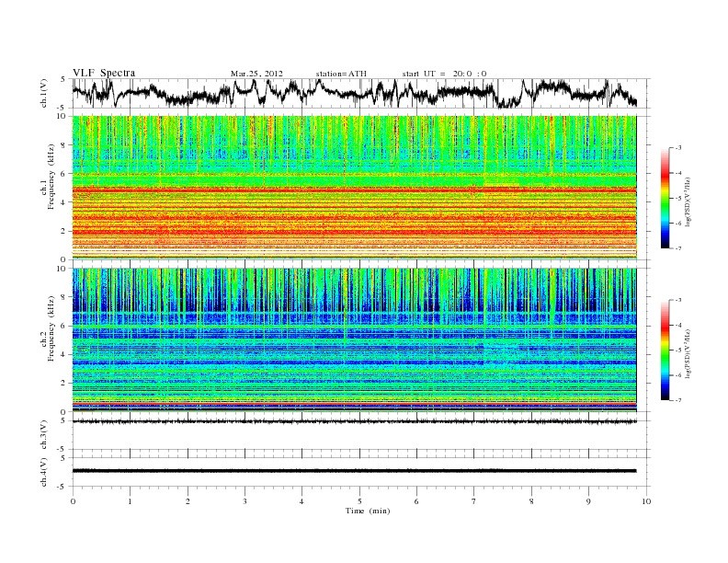The height and width of the screenshot is (563, 728).
Task: Select the "-3" tick on ch.1 color bar
Action: [678, 148]
